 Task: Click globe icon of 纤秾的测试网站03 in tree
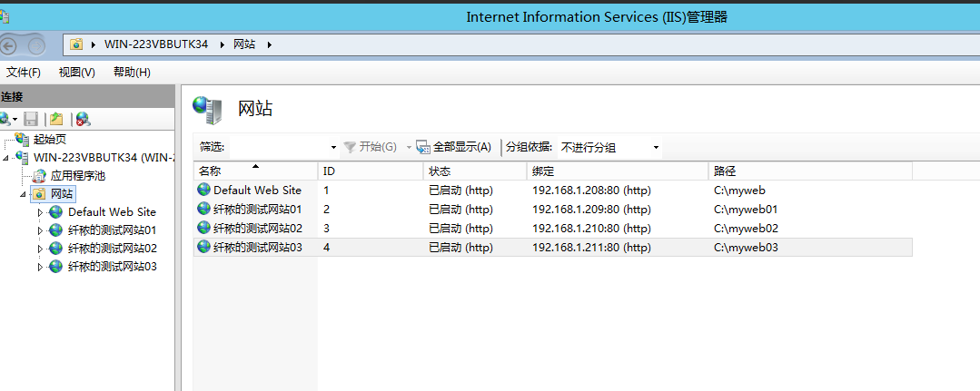pyautogui.click(x=56, y=267)
